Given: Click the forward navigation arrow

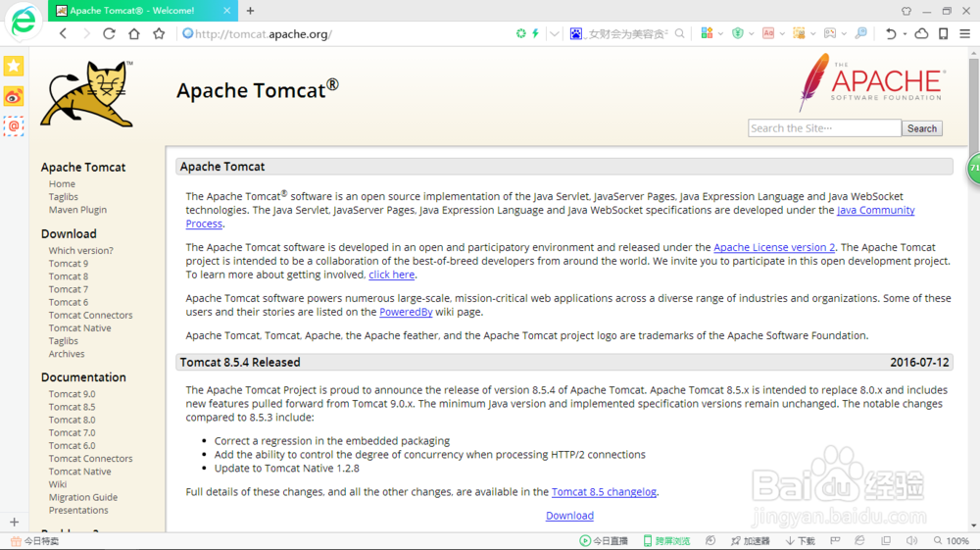Looking at the screenshot, I should [86, 33].
